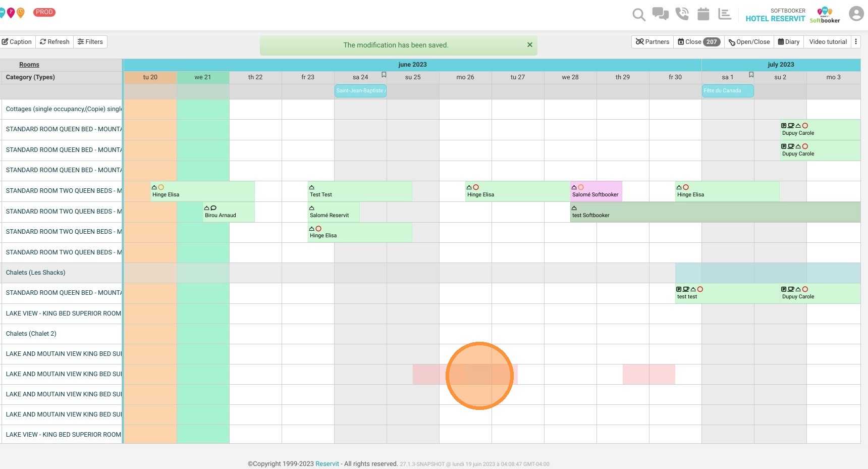The height and width of the screenshot is (469, 868).
Task: Click the PROD environment badge
Action: [44, 12]
